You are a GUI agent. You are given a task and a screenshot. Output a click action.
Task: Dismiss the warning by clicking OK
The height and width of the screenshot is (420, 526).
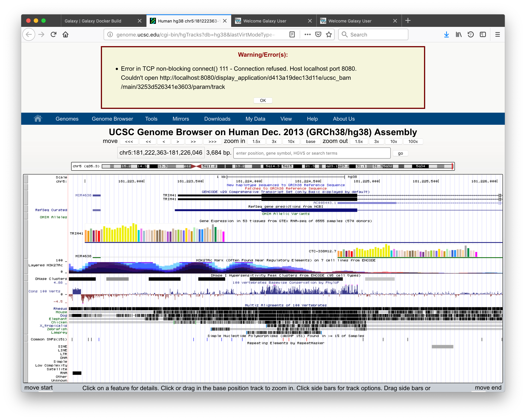[x=263, y=100]
